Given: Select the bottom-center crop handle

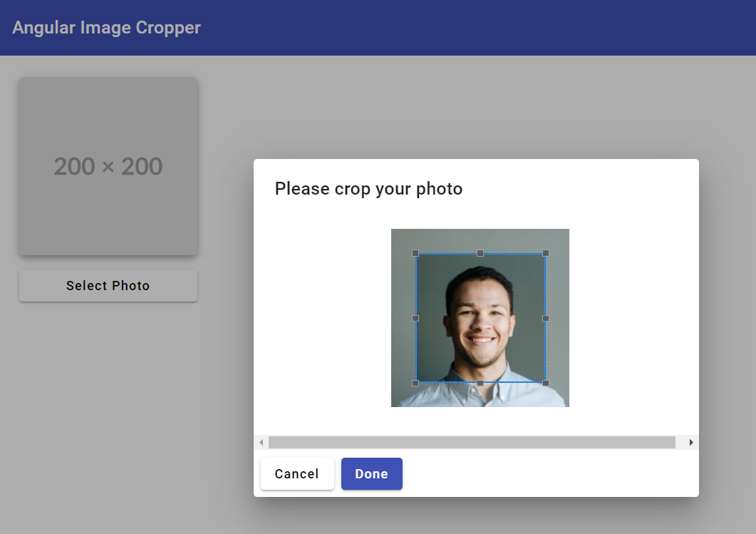Looking at the screenshot, I should [x=479, y=383].
